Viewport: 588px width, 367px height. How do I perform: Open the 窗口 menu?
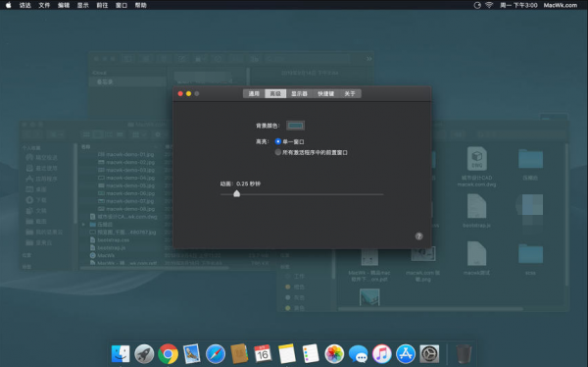click(122, 5)
